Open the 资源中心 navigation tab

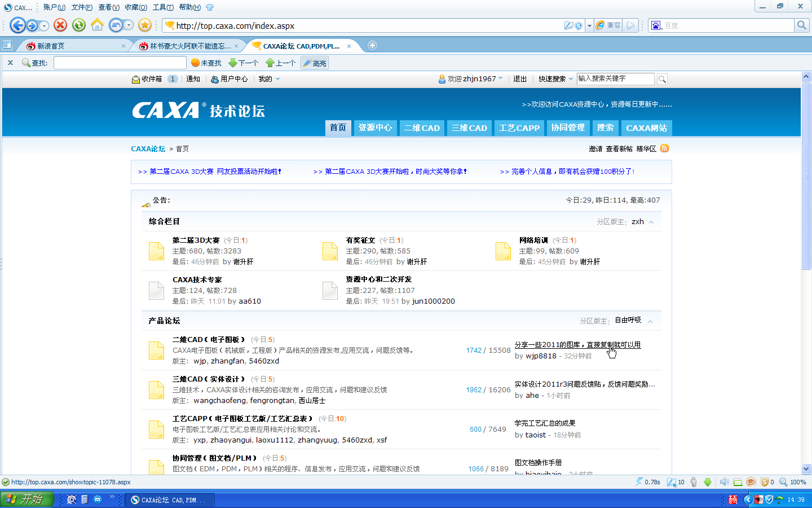[375, 128]
